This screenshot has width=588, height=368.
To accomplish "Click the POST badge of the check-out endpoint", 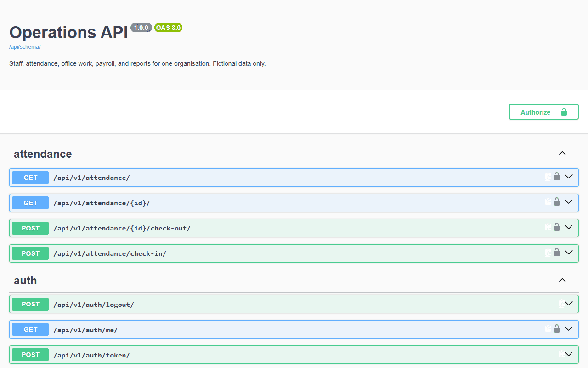I will point(30,228).
